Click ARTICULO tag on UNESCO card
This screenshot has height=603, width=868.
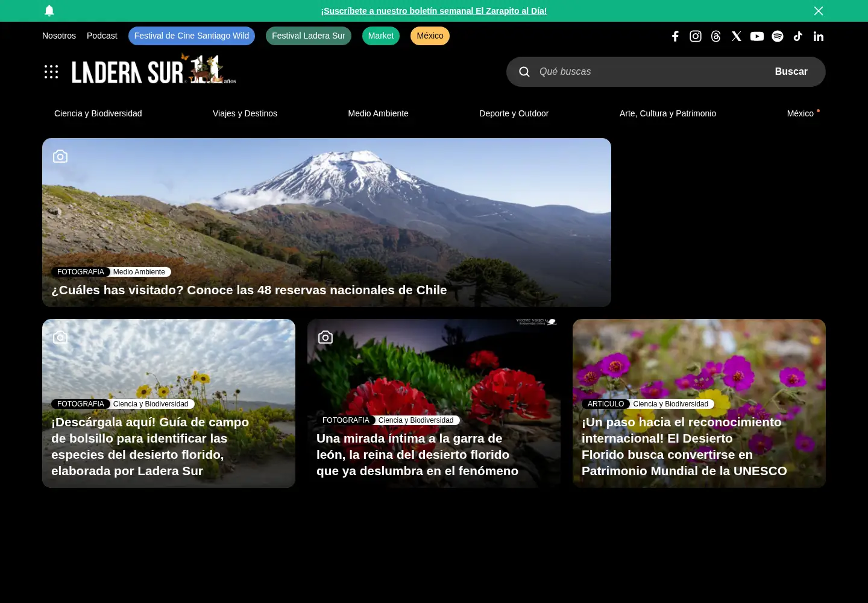606,404
